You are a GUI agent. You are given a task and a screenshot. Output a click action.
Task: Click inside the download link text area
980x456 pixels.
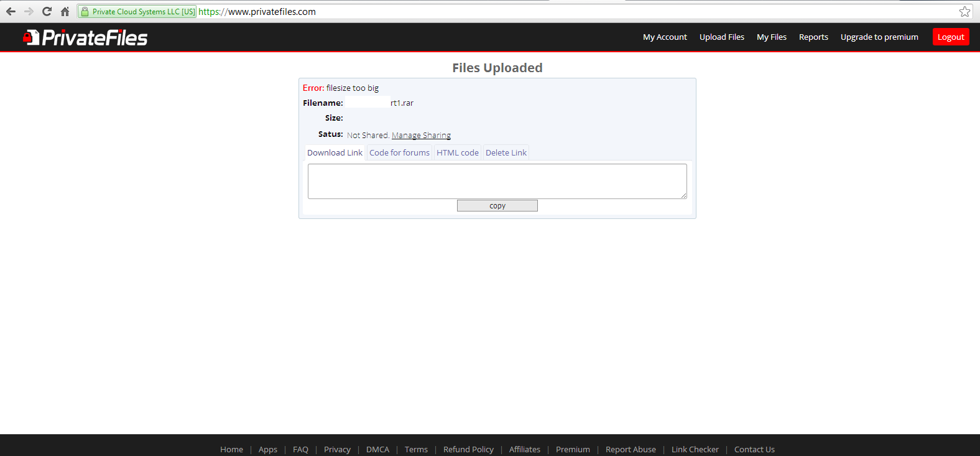497,181
